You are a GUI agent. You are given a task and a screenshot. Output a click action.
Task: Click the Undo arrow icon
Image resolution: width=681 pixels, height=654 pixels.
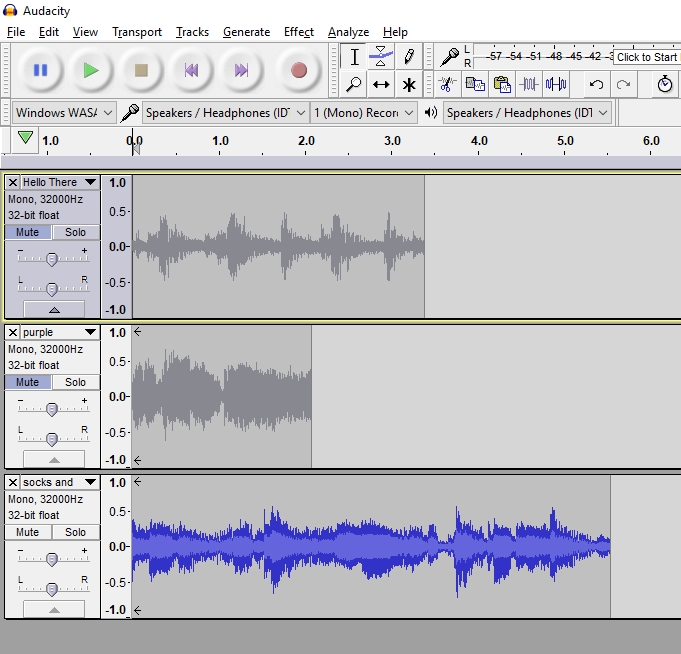click(596, 84)
